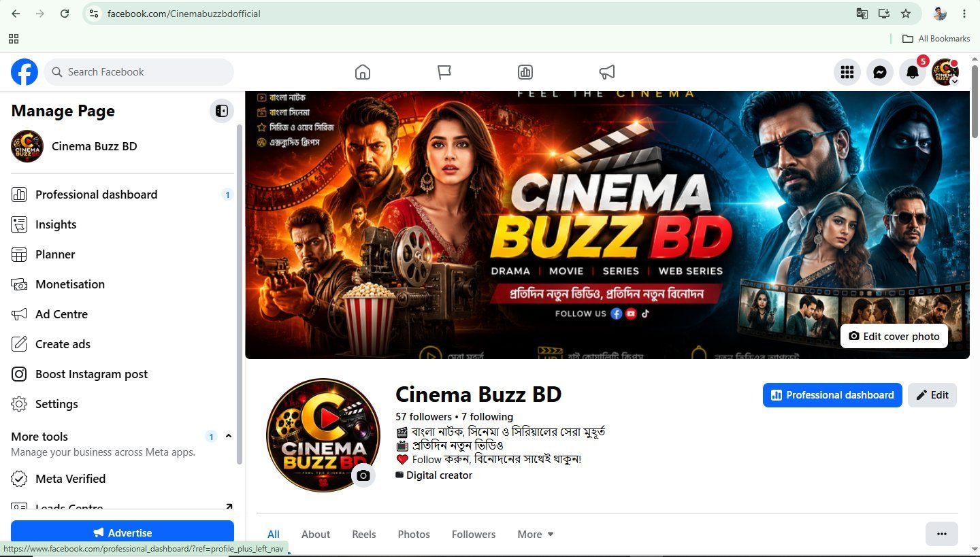Reload the page in browser
This screenshot has height=557, width=980.
tap(65, 14)
